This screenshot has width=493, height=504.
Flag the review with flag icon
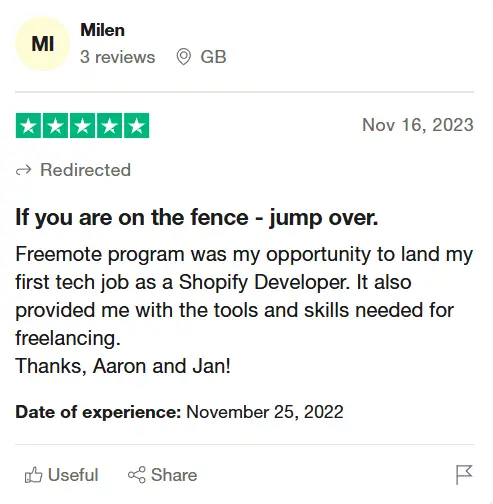point(464,475)
